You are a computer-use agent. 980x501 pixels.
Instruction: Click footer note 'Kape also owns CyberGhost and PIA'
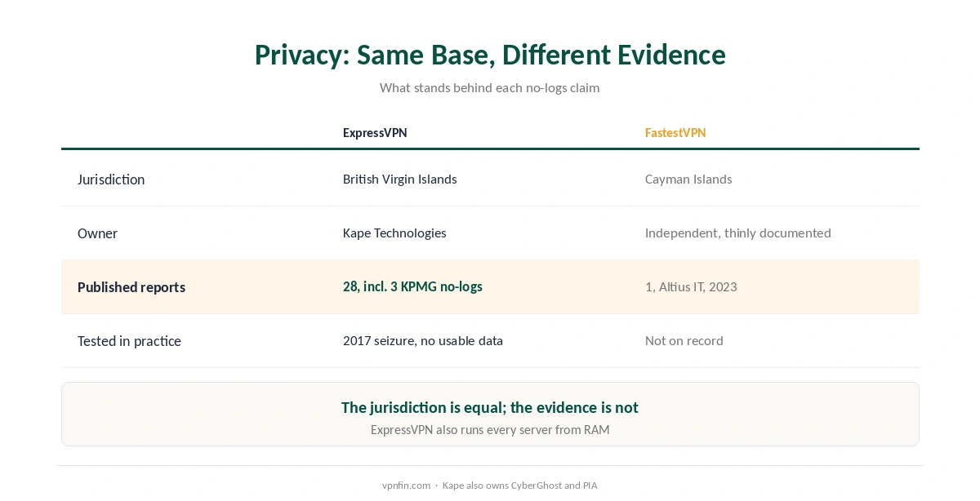520,485
